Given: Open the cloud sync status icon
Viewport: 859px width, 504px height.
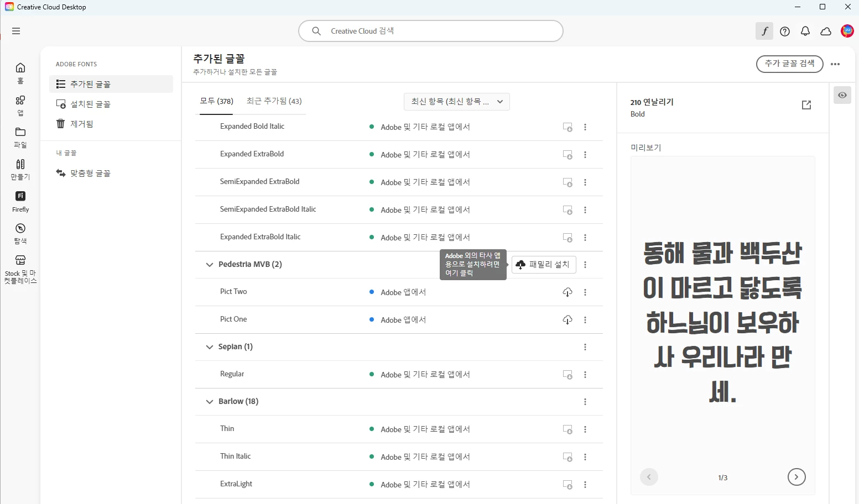Looking at the screenshot, I should click(x=826, y=32).
